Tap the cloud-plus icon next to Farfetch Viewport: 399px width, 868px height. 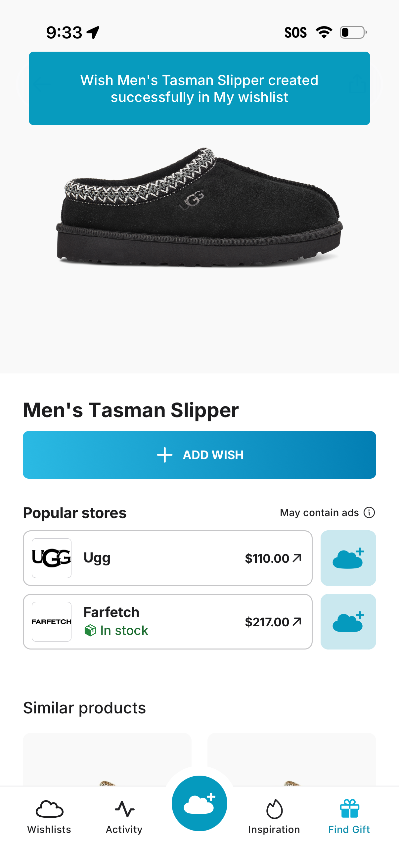[x=348, y=622]
